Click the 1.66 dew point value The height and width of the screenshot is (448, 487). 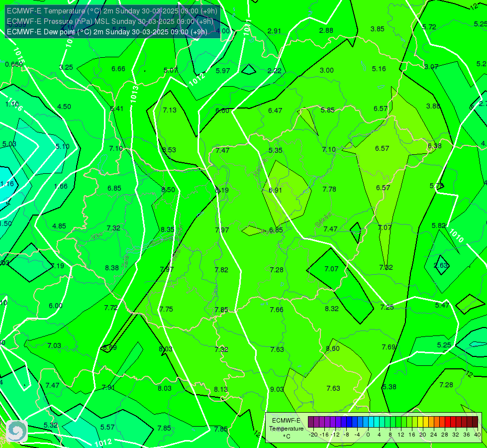61,186
